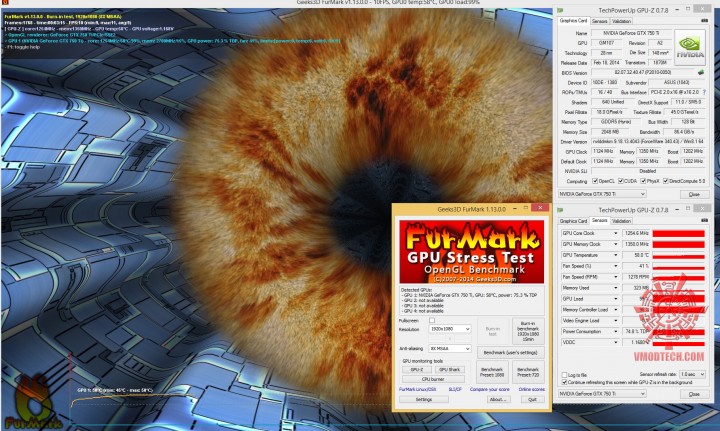The height and width of the screenshot is (431, 720).
Task: Open the Fan Speed (RPM) sensor dropdown
Action: 615,277
